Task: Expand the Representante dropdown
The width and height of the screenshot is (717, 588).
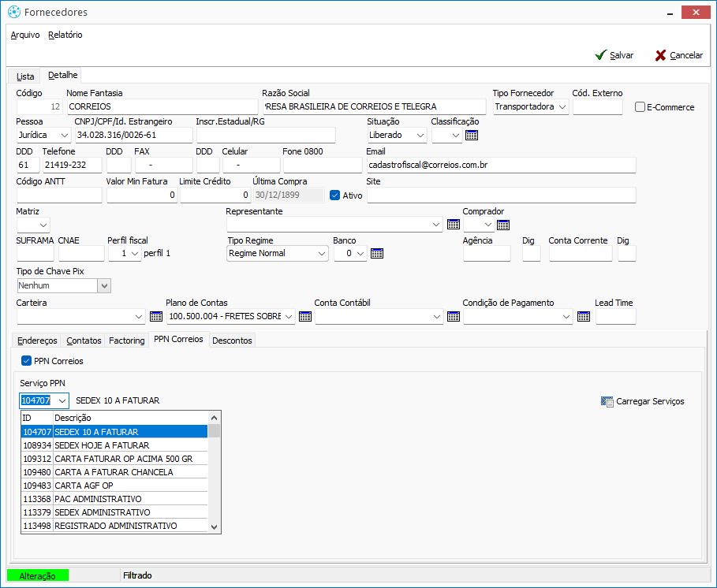Action: 435,225
